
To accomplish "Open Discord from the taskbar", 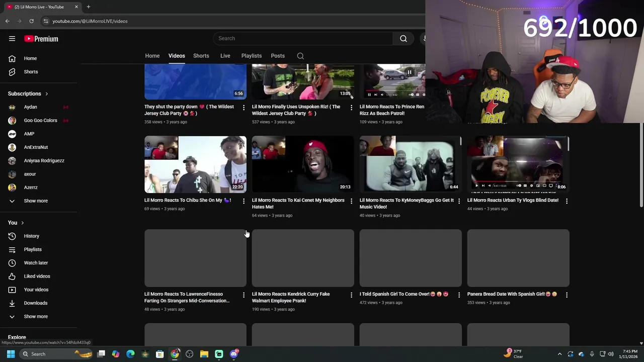I will tap(233, 354).
